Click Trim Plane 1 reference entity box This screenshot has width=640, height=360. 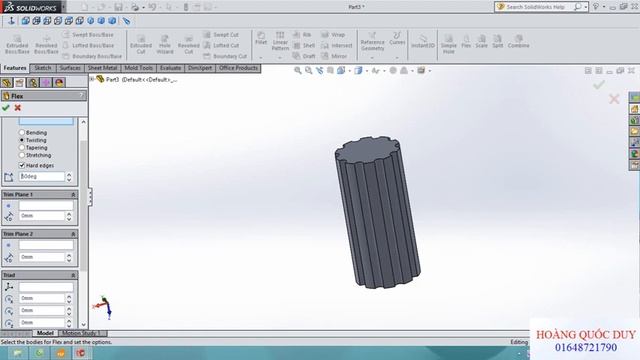point(46,205)
